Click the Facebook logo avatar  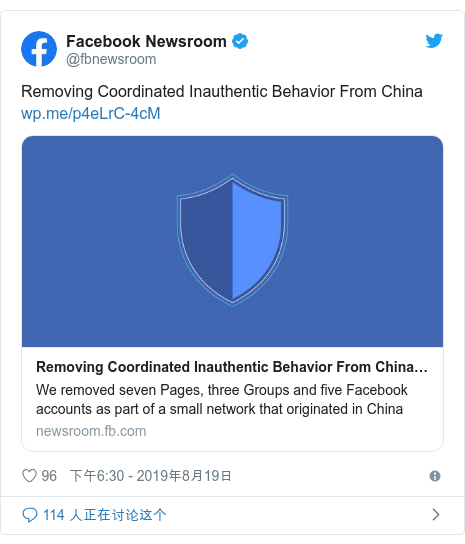pyautogui.click(x=39, y=49)
